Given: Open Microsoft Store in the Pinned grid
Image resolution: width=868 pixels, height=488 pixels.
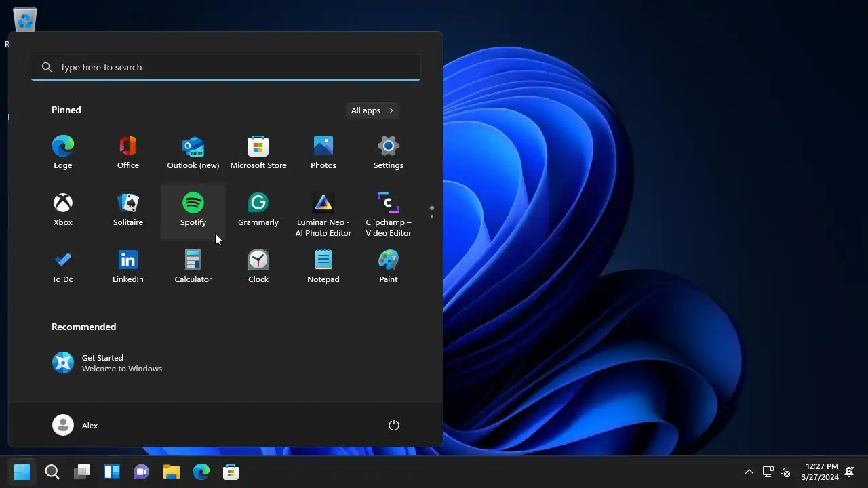Looking at the screenshot, I should 258,152.
